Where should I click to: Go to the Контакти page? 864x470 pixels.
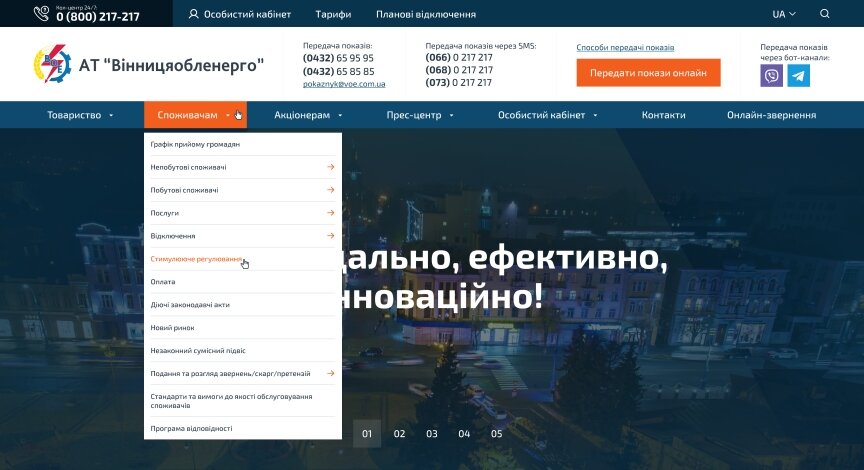click(x=663, y=115)
